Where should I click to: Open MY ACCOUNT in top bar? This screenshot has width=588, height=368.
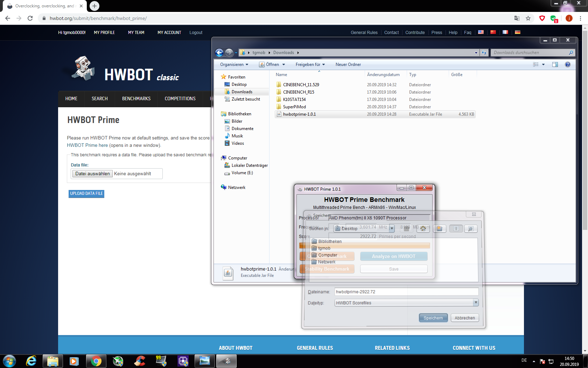tap(169, 33)
